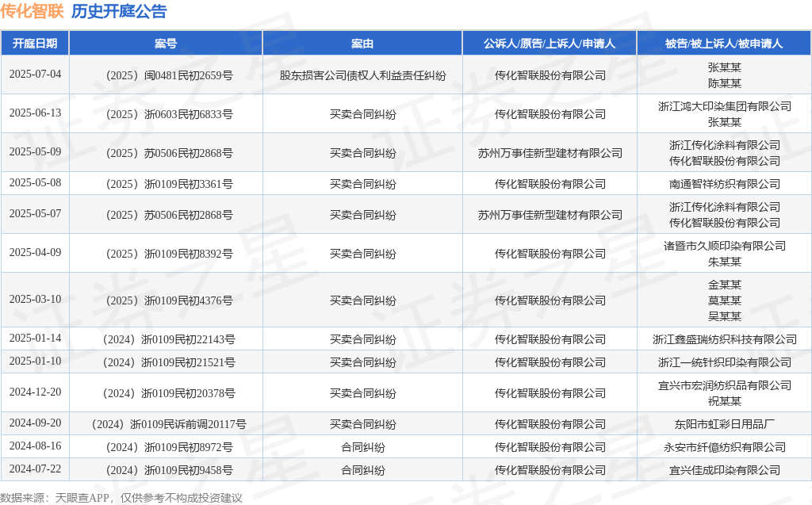Click defendant 浙江传化涂料有限公司 in 2025-05-07 row
The image size is (812, 505).
click(725, 207)
